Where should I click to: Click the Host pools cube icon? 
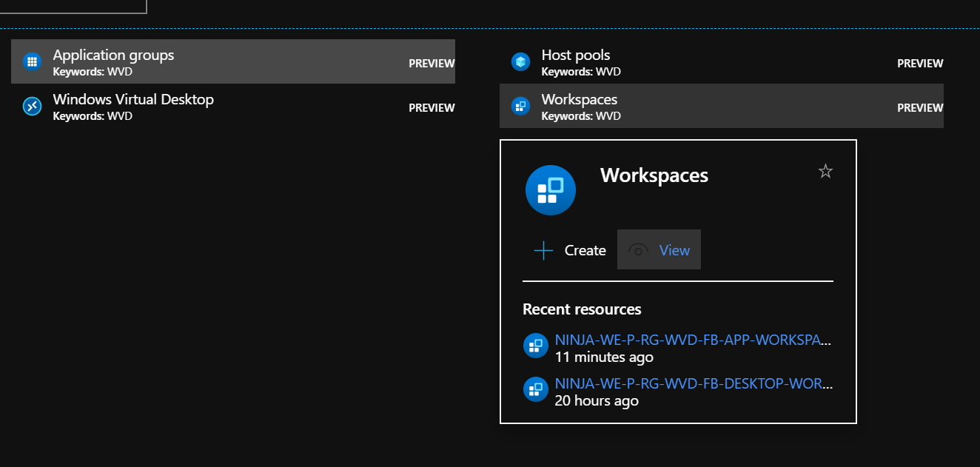click(520, 62)
